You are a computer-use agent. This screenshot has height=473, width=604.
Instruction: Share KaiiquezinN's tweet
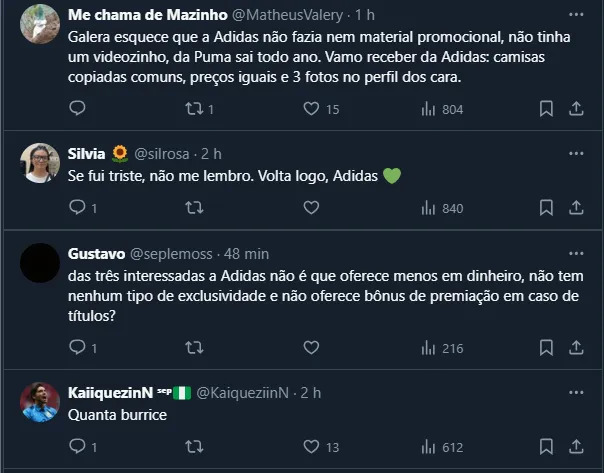point(576,447)
